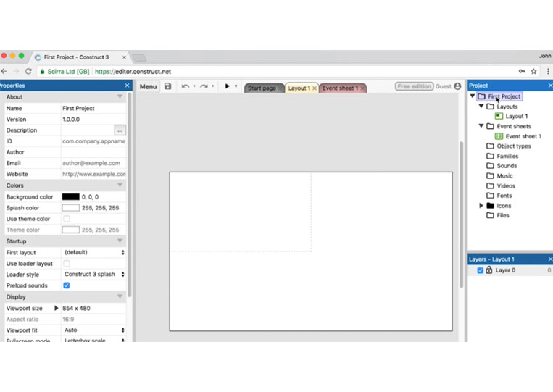
Task: Open the undo history dropdown arrow
Action: 194,86
